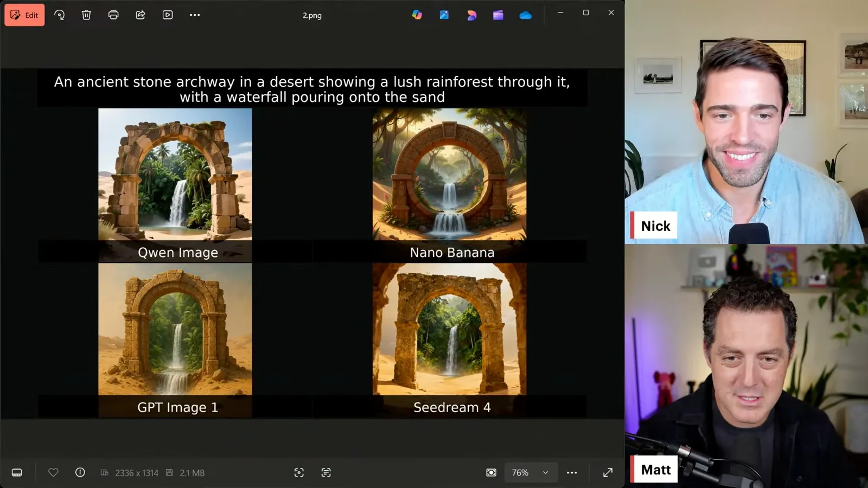Add image to favorites with heart icon
The image size is (868, 488).
coord(53,473)
